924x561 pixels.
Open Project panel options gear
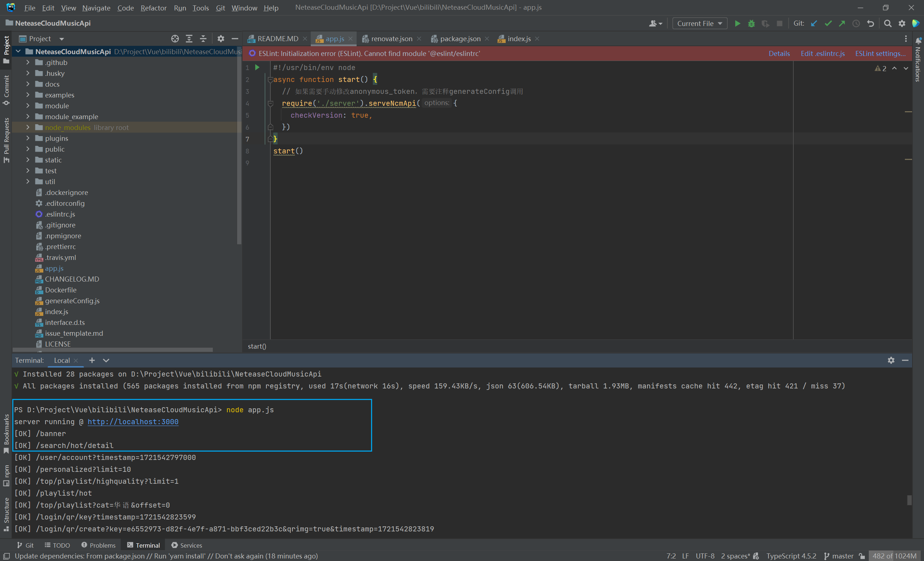pyautogui.click(x=221, y=39)
